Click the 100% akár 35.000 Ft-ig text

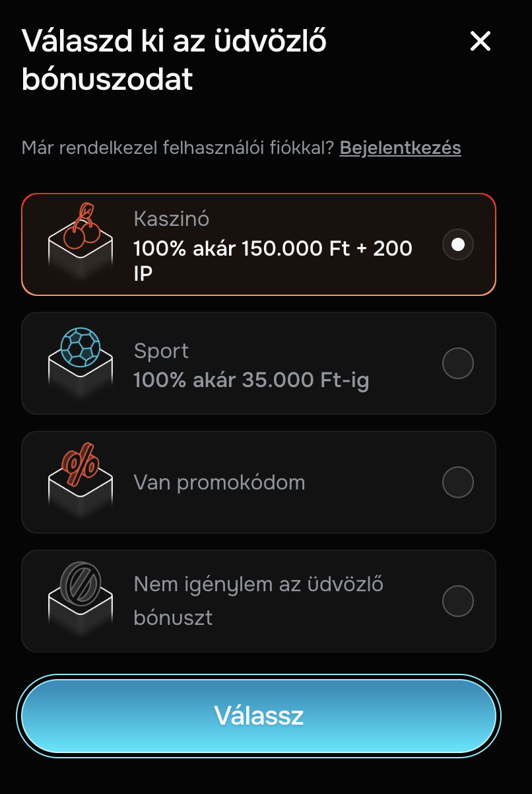pyautogui.click(x=251, y=380)
